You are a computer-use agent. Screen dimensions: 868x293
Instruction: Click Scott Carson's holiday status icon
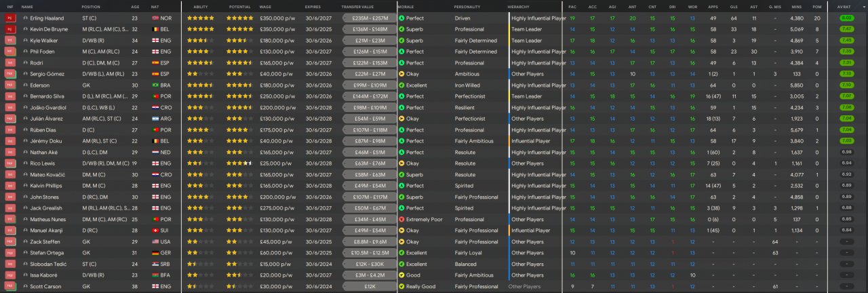tap(9, 286)
